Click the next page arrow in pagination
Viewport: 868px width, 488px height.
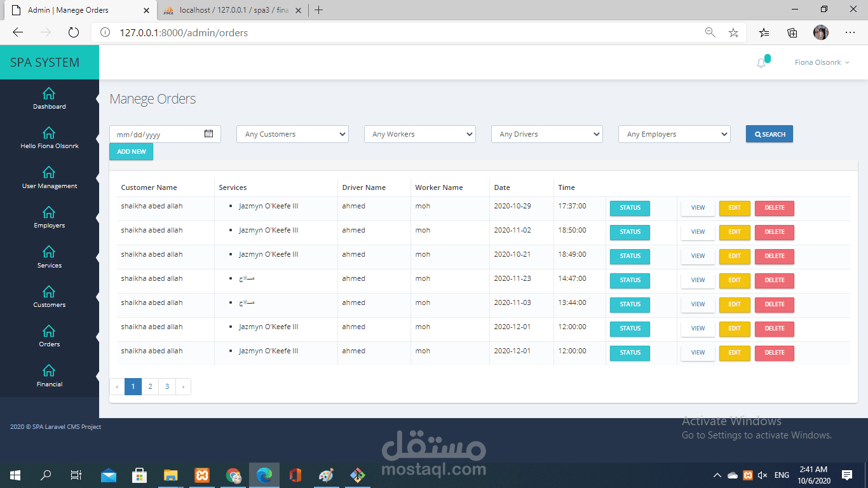pyautogui.click(x=183, y=386)
